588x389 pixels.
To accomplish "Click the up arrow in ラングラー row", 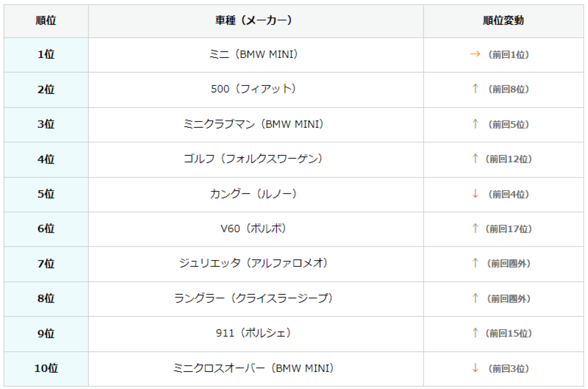I will [x=475, y=298].
